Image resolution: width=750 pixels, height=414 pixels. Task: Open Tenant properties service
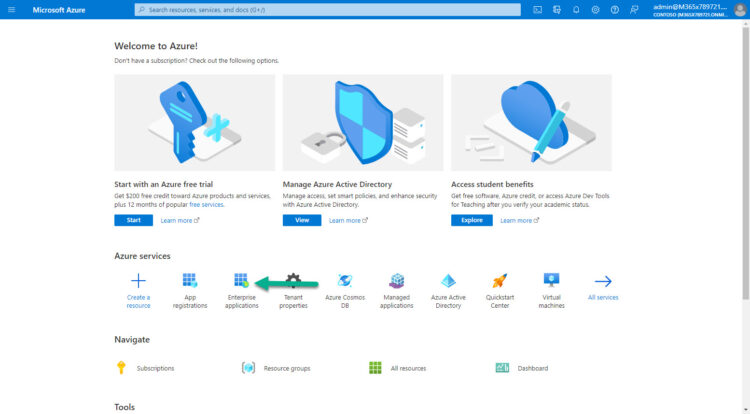coord(293,290)
